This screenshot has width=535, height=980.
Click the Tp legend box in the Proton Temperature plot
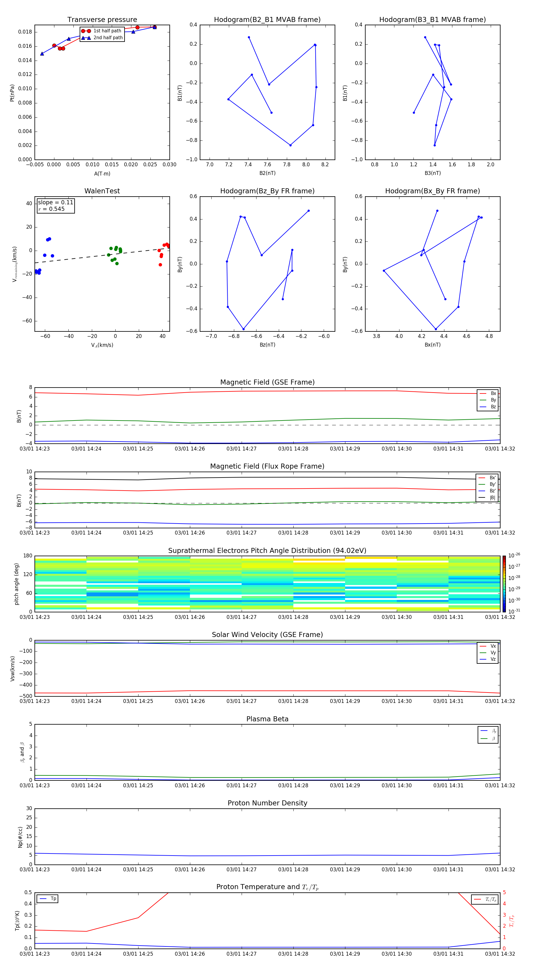click(x=48, y=899)
